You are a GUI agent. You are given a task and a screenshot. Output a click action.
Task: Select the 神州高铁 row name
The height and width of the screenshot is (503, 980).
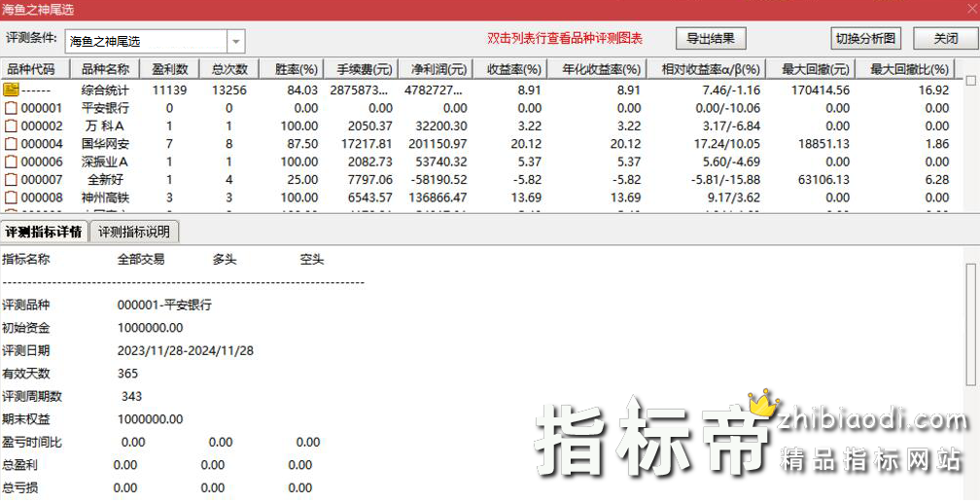(x=106, y=198)
